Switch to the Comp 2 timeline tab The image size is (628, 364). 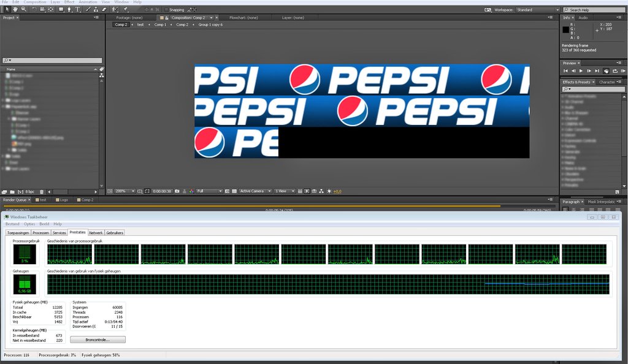coord(85,200)
